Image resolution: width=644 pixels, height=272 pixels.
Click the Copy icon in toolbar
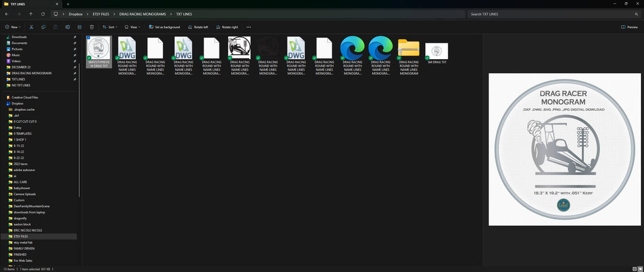[x=43, y=27]
